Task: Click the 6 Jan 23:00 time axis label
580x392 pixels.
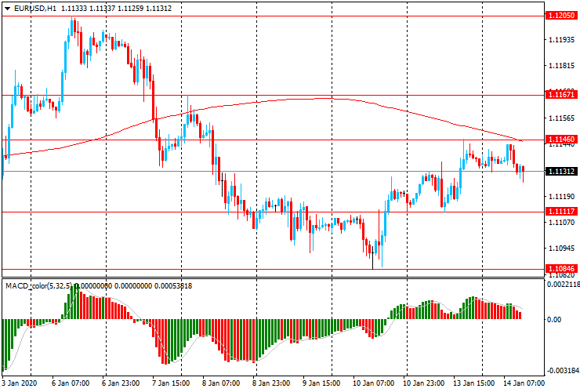Action: pos(121,383)
